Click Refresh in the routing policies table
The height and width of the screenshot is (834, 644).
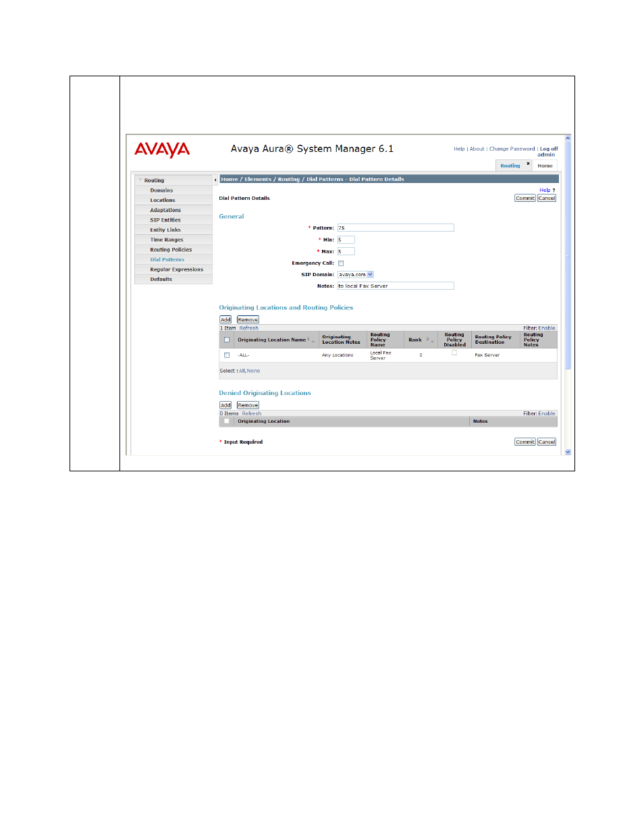(249, 328)
